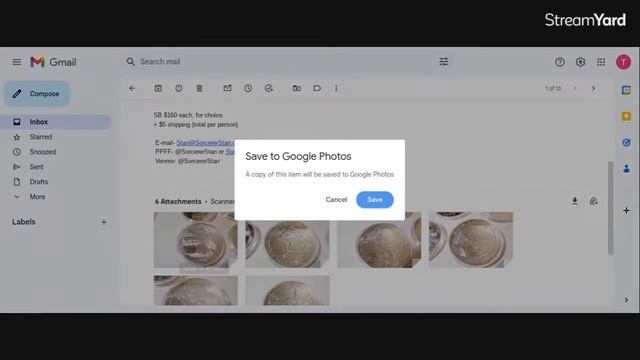Add all attachments to Drive icon
Screen dimensions: 640x360
point(593,201)
